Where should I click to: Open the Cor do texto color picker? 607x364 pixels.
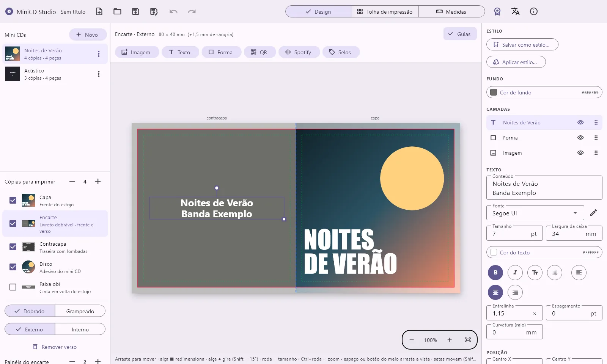click(544, 252)
